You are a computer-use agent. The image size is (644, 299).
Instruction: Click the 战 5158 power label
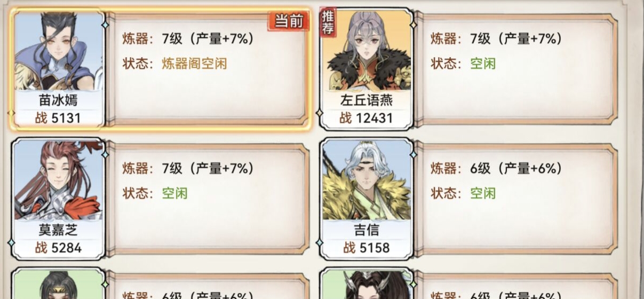click(366, 248)
